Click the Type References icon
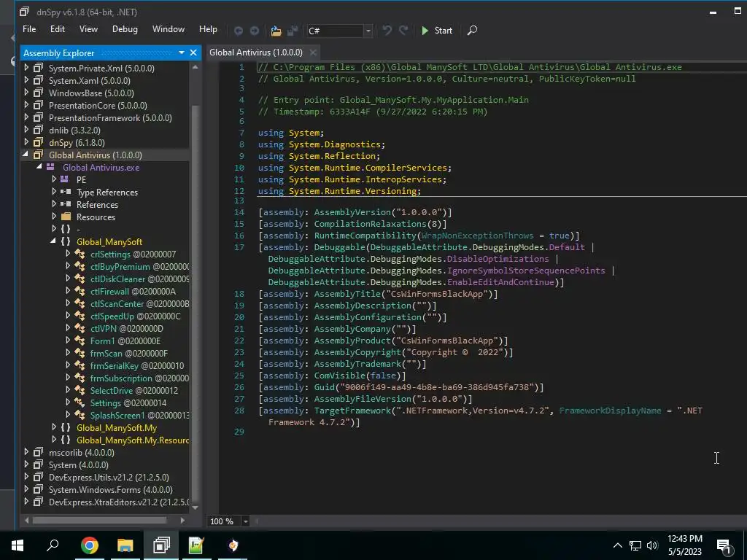This screenshot has height=560, width=747. (66, 192)
